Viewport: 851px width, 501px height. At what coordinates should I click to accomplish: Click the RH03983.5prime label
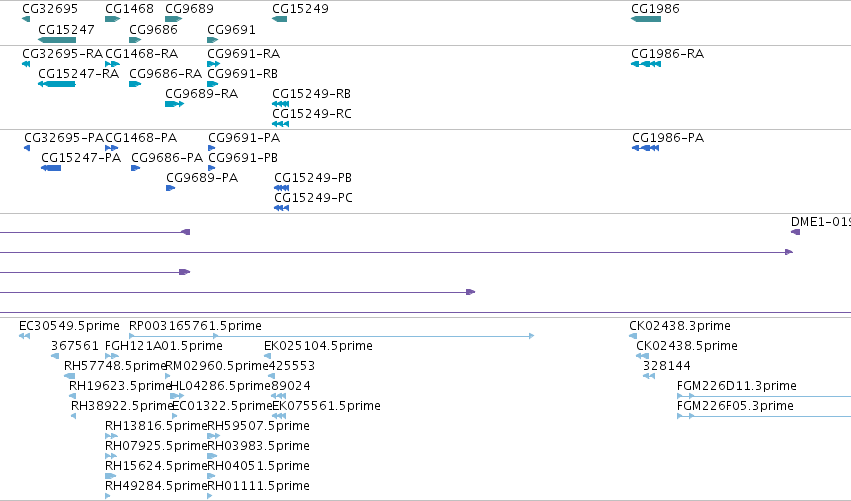[258, 446]
